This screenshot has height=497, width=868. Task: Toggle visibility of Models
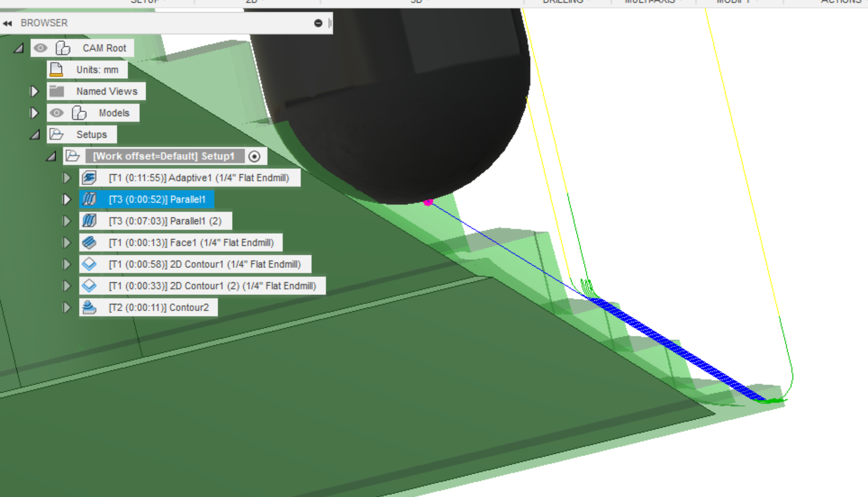pos(58,112)
